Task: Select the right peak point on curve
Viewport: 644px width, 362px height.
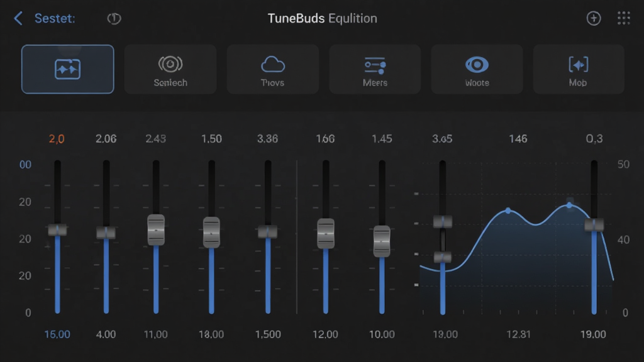Action: [x=570, y=205]
